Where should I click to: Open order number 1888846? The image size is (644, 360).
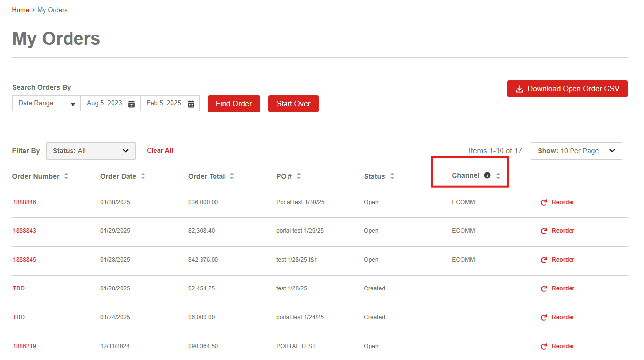25,202
